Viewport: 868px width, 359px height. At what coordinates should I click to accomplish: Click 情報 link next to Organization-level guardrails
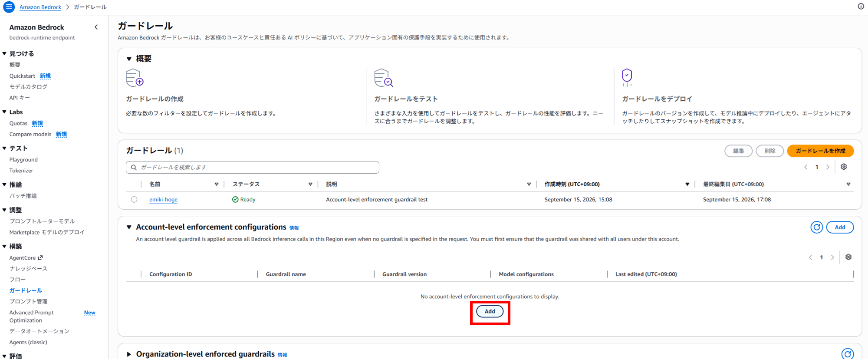[x=283, y=355]
